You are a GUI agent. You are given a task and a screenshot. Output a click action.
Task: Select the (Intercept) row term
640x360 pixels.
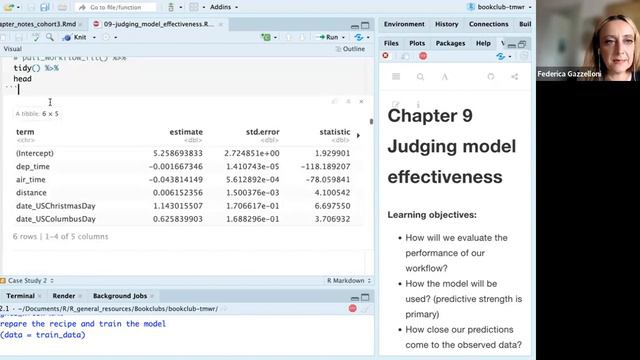point(35,153)
